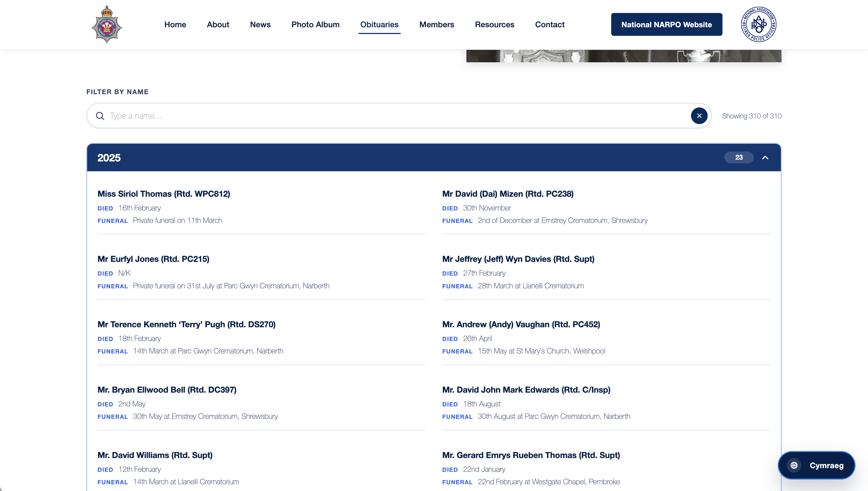The width and height of the screenshot is (868, 491).
Task: Click the 27th February death date
Action: coord(484,273)
